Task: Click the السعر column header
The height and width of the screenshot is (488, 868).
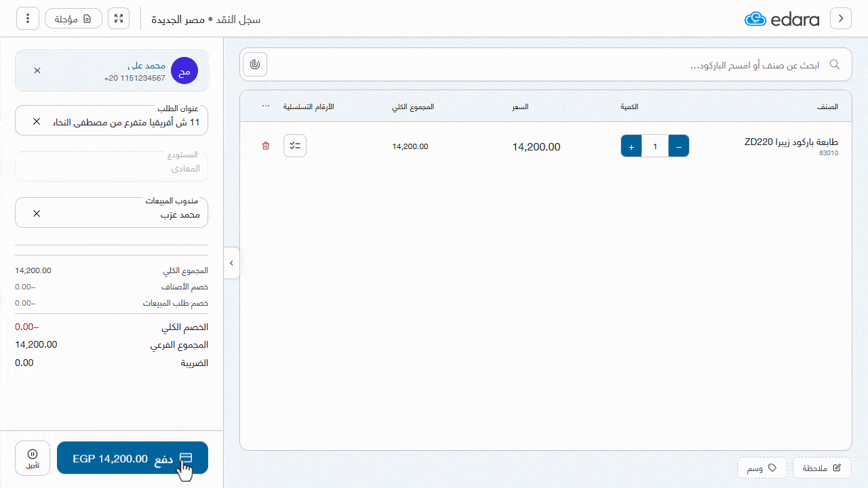Action: point(520,107)
